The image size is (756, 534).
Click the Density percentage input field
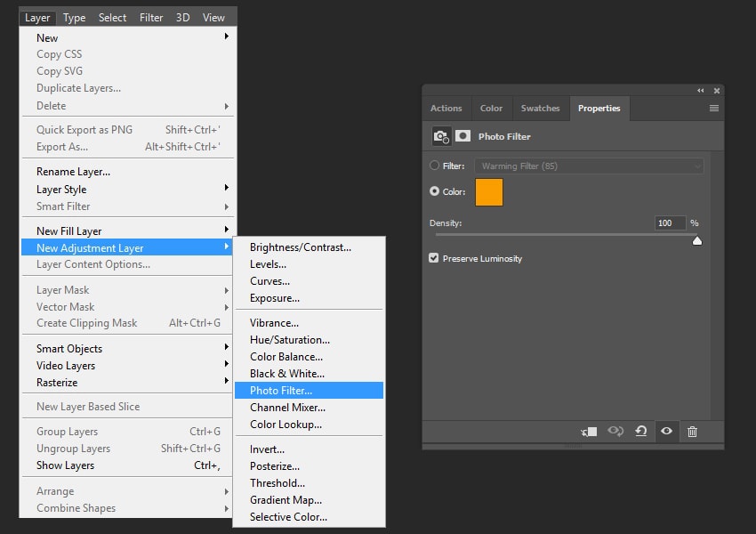(670, 222)
